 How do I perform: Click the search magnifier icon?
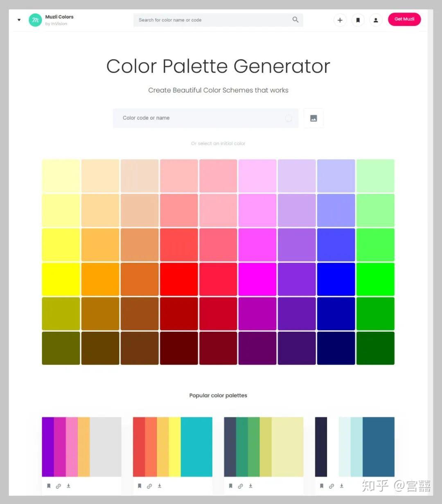click(295, 20)
